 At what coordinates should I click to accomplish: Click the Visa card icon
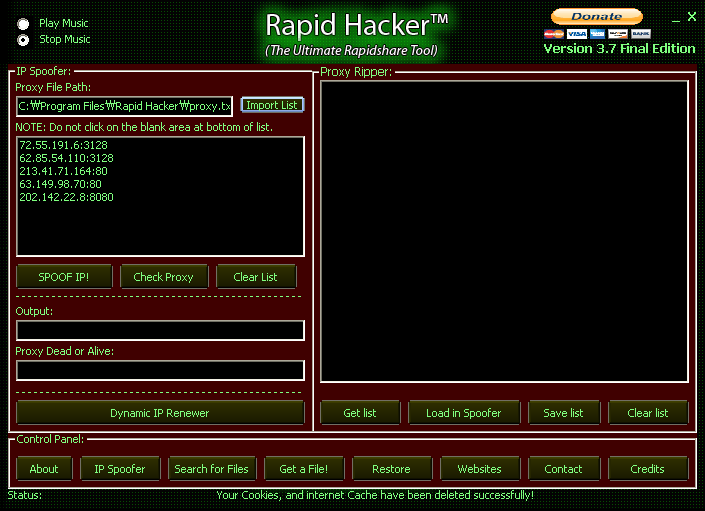pos(576,34)
